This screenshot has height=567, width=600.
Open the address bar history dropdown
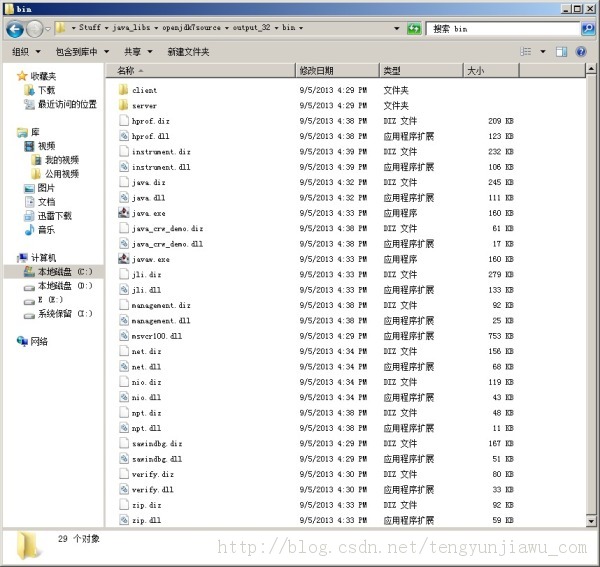[396, 28]
